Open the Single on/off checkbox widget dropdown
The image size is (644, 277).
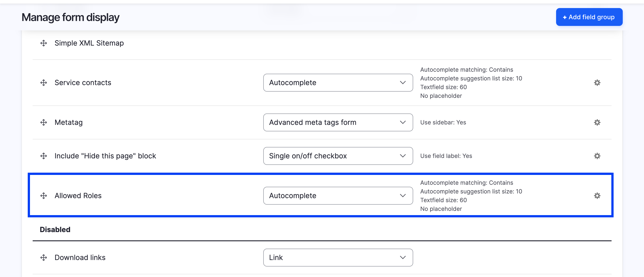click(x=338, y=156)
